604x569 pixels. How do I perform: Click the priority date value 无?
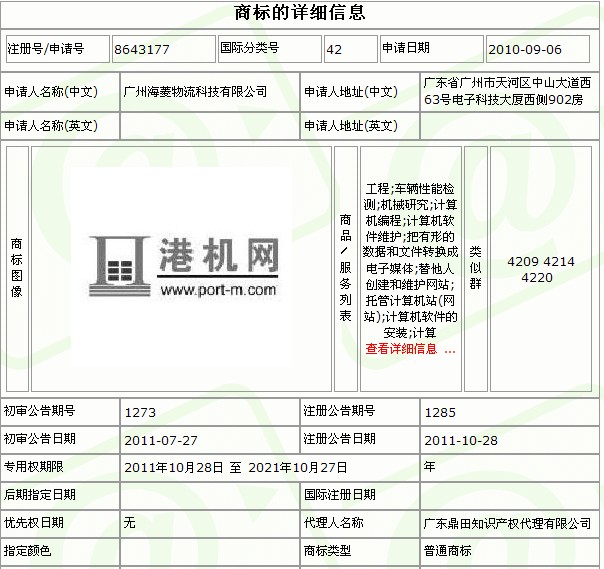[129, 523]
